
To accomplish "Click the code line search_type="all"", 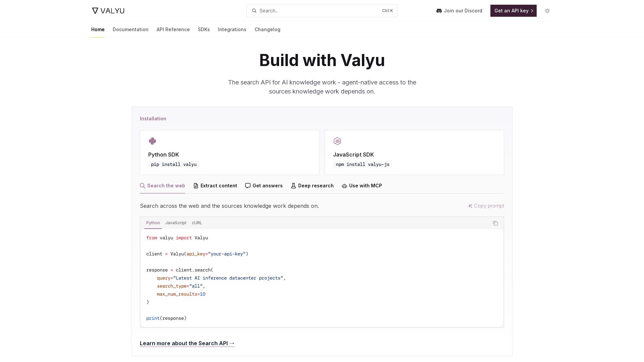I will (181, 286).
